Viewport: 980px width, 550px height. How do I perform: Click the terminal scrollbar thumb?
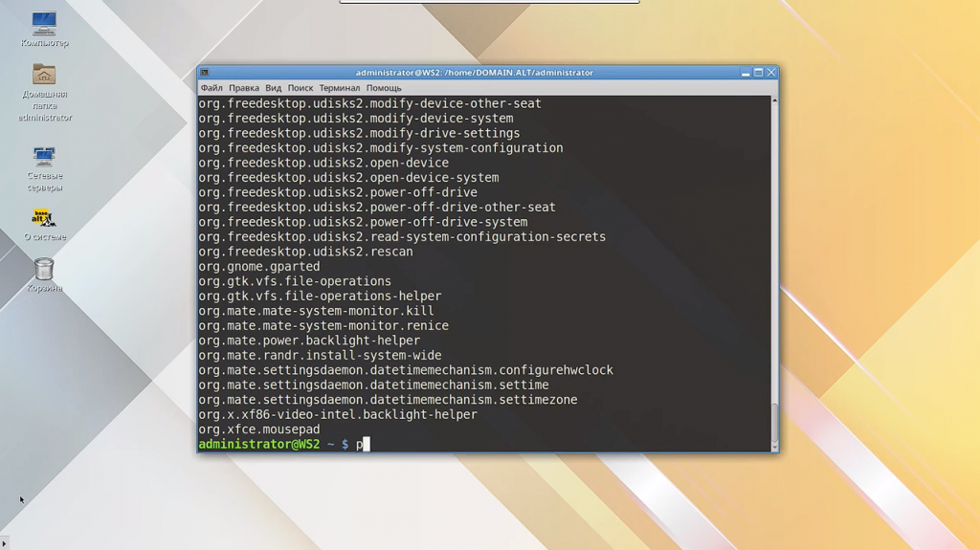tap(774, 423)
